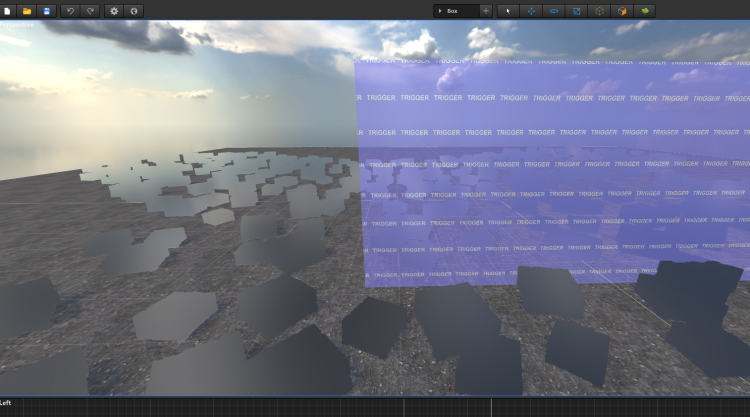Click the plus button next to Box
Screen dimensions: 750x417
click(486, 10)
